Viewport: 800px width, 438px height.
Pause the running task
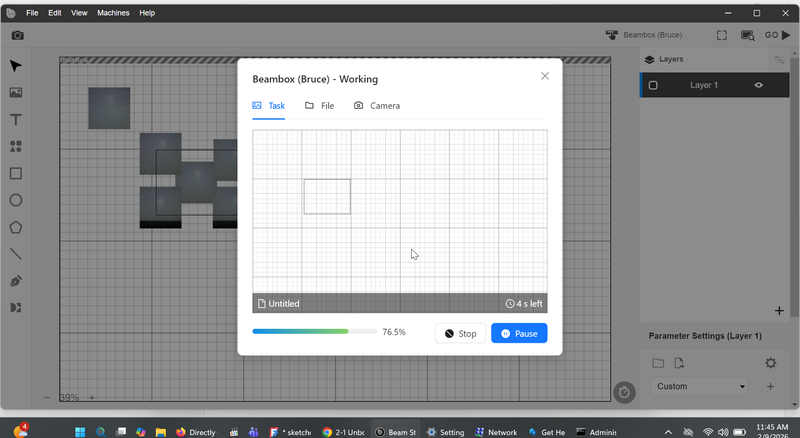tap(519, 333)
